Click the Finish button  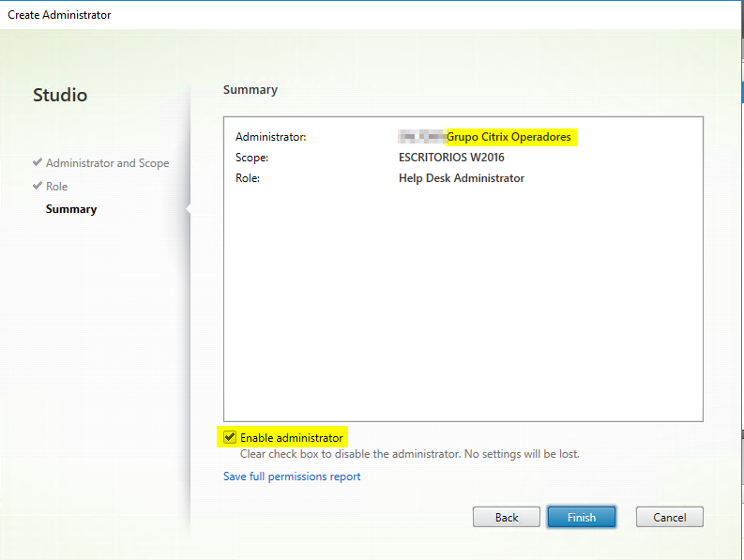582,517
